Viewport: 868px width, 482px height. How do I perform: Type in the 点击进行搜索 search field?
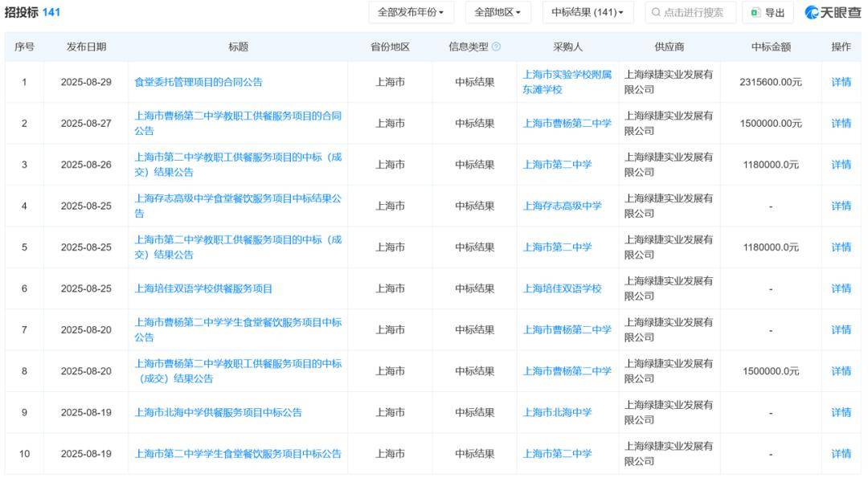(x=691, y=13)
